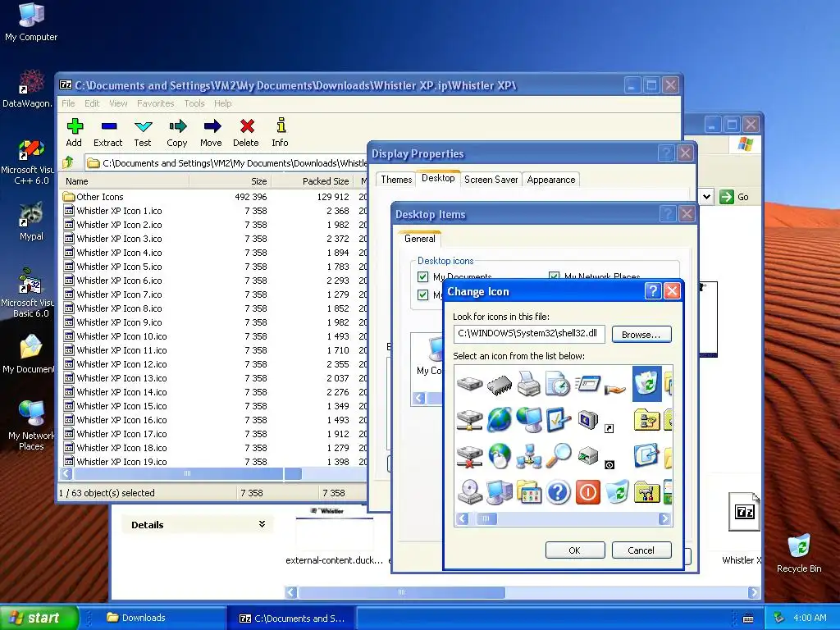The height and width of the screenshot is (630, 840).
Task: Open the Help menu in 7-Zip
Action: (x=223, y=103)
